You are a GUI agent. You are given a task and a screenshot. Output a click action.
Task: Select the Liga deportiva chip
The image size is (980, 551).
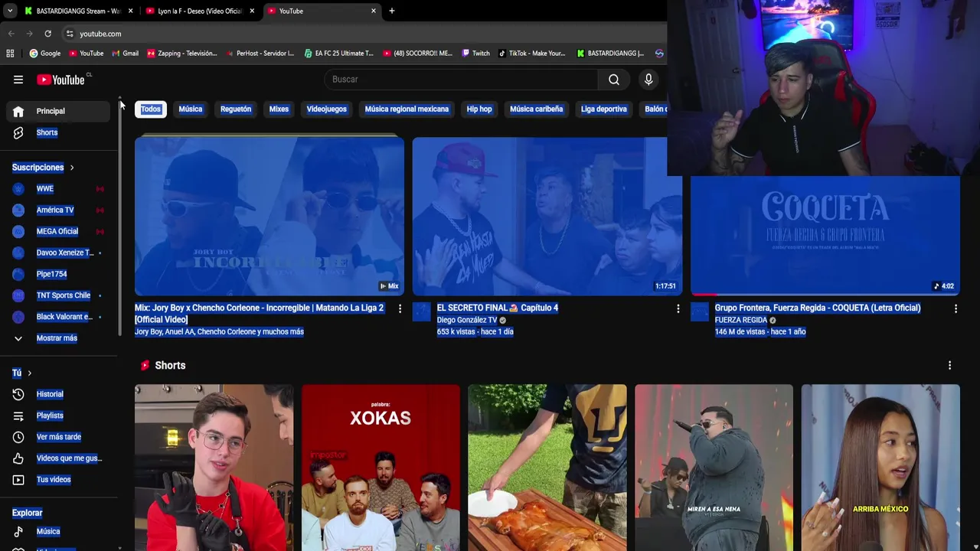[604, 109]
